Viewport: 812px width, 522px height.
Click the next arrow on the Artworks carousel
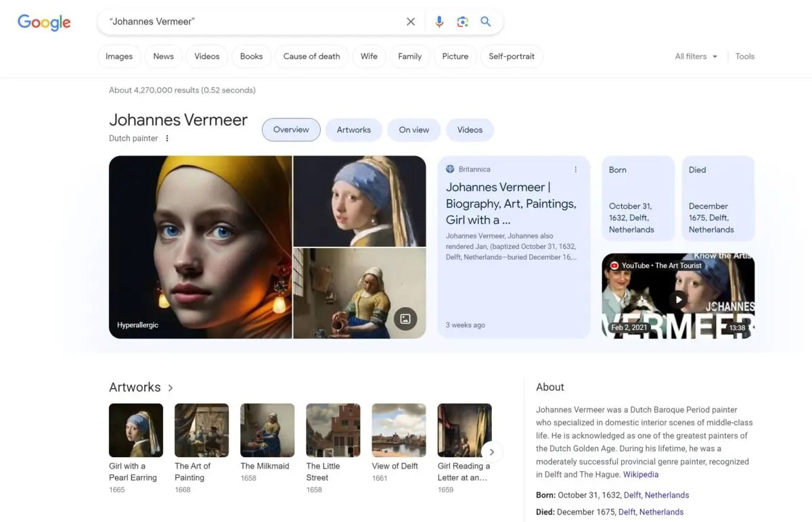(492, 452)
